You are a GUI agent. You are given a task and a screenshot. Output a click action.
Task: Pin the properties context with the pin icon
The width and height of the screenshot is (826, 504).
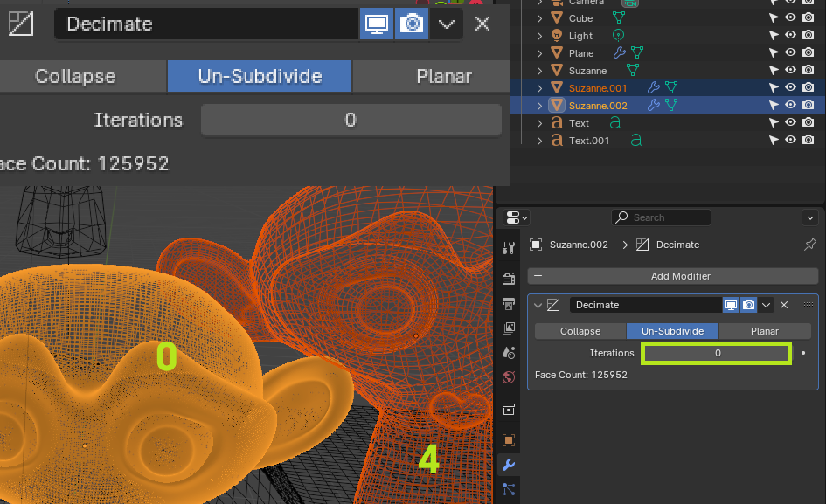809,245
